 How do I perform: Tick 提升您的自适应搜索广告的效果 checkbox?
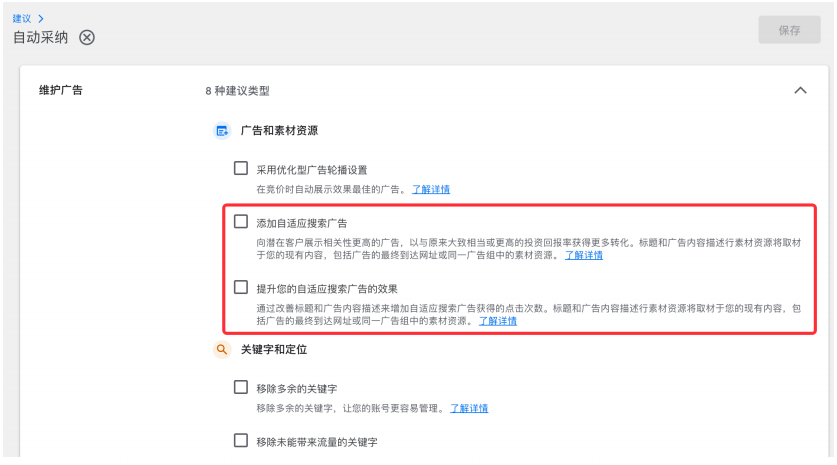(x=241, y=287)
